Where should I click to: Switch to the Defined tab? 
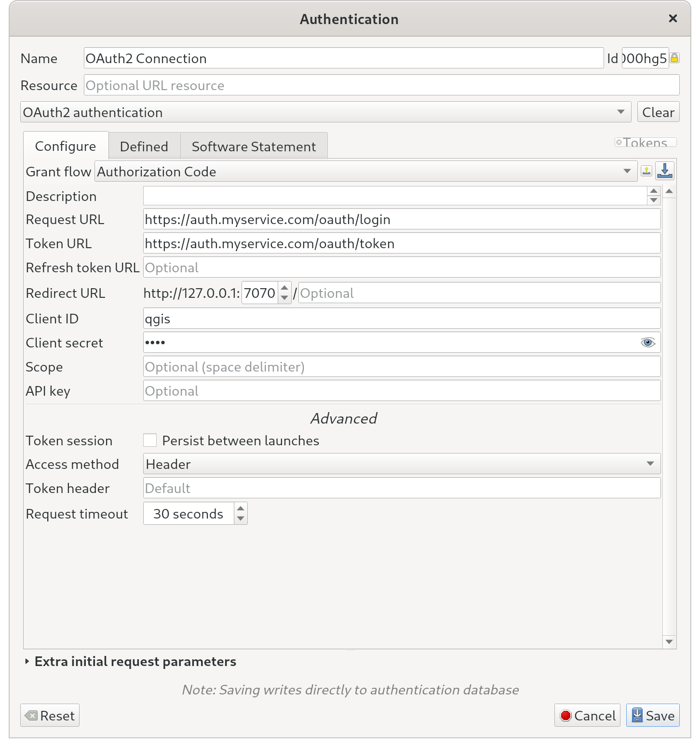144,147
